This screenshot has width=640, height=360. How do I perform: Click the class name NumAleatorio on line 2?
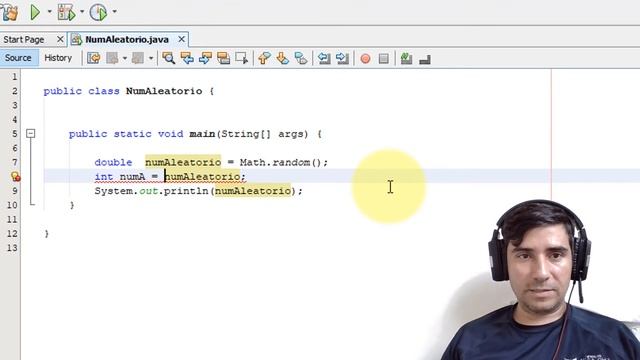tap(164, 91)
